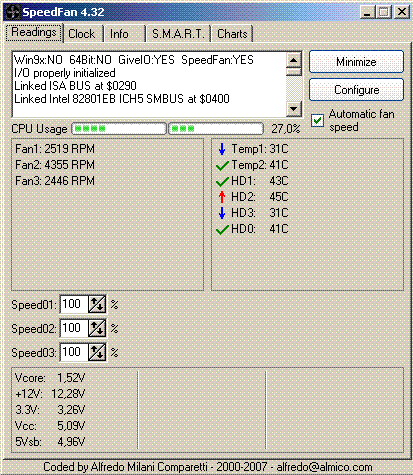Click the red up arrow beside HD2
The height and width of the screenshot is (475, 413).
pyautogui.click(x=222, y=197)
